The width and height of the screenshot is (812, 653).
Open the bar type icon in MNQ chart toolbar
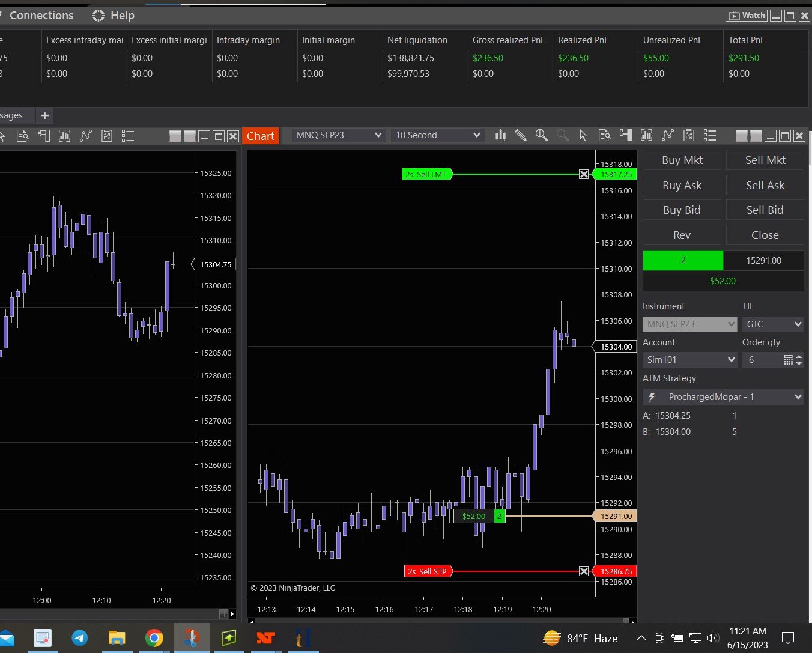(500, 135)
